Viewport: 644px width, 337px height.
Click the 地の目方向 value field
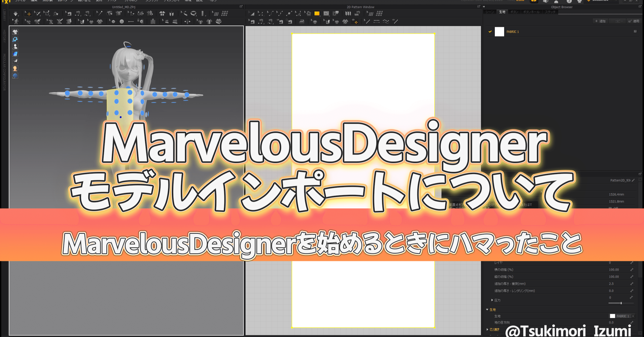tap(611, 322)
